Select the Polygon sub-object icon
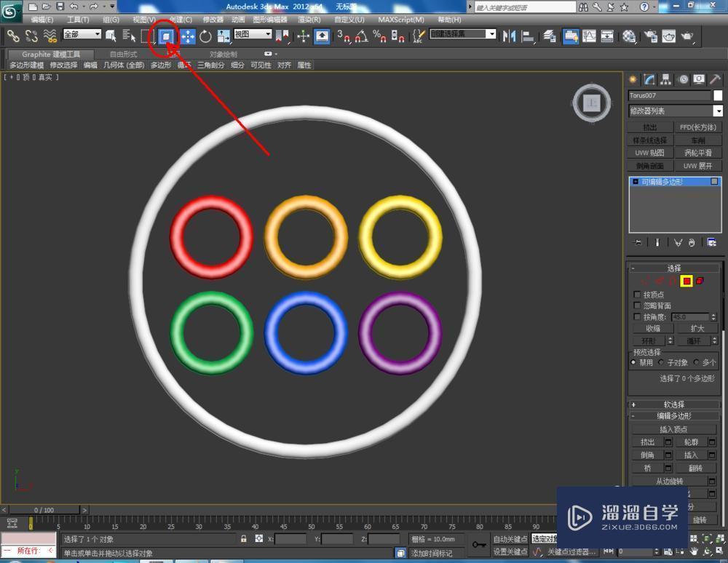The width and height of the screenshot is (728, 563). (685, 281)
